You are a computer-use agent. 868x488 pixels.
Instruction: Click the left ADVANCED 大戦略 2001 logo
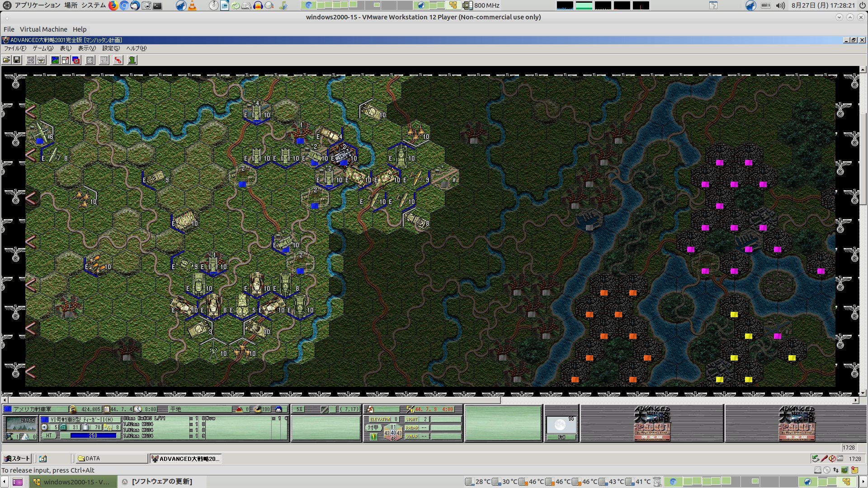(x=652, y=423)
